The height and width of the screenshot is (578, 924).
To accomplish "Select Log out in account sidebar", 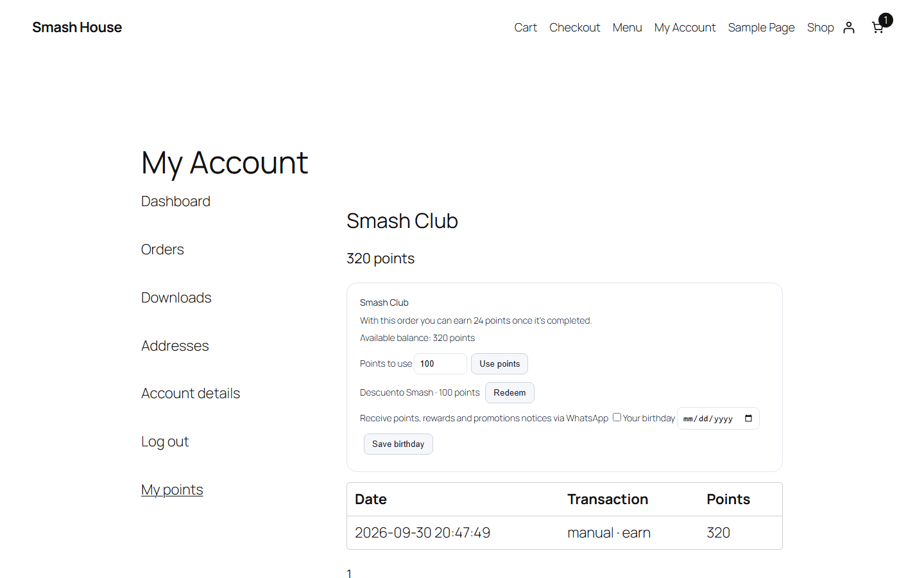I will 165,441.
